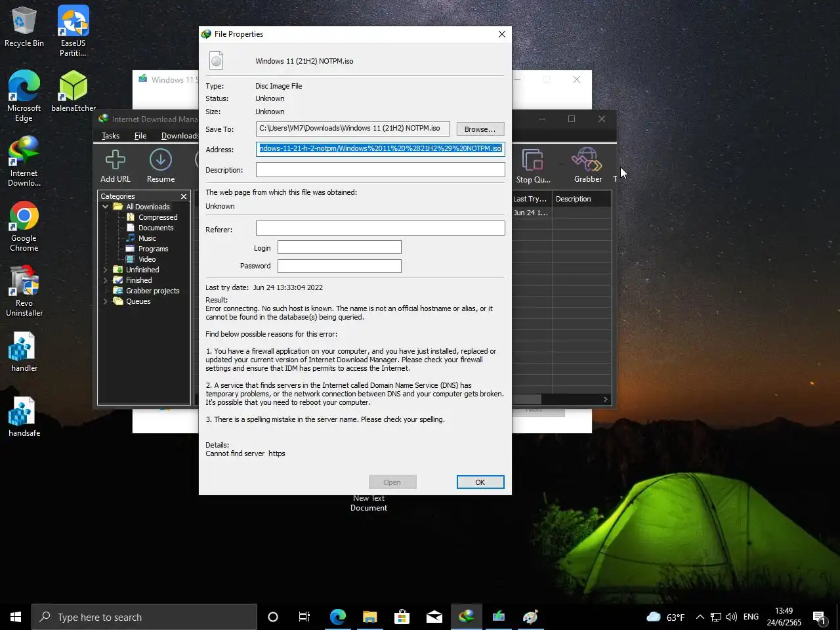Select Grabber projects in the tree
The image size is (840, 630).
(x=152, y=291)
